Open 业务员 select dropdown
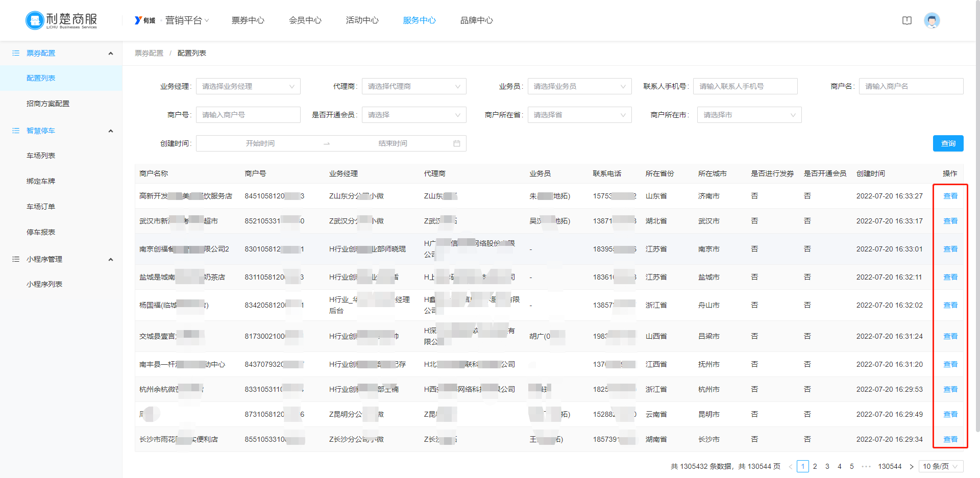This screenshot has height=478, width=980. tap(580, 86)
